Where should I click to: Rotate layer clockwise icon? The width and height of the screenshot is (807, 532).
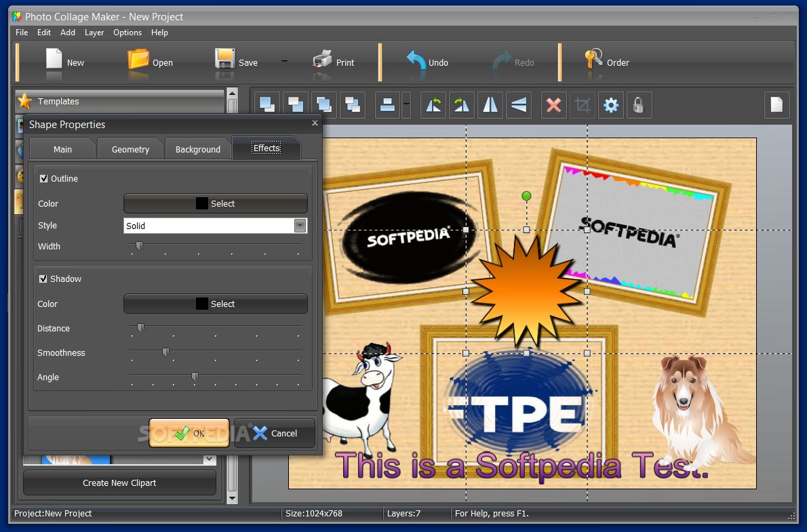tap(462, 105)
